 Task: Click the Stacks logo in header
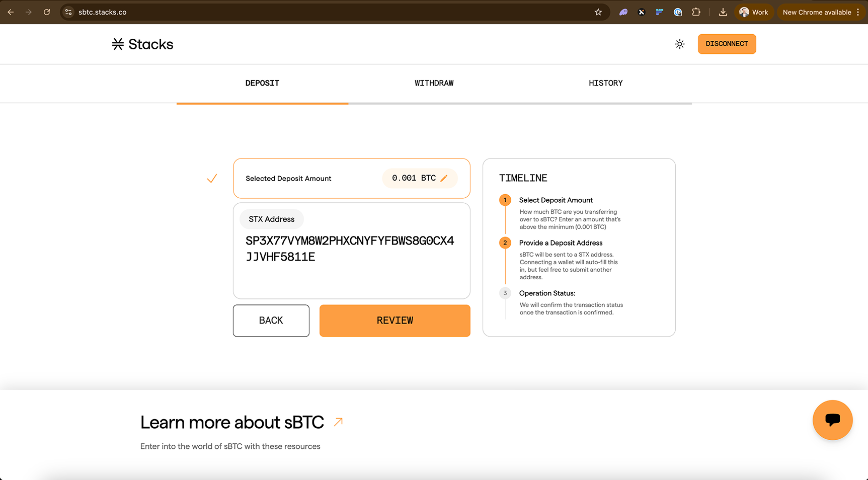[142, 44]
